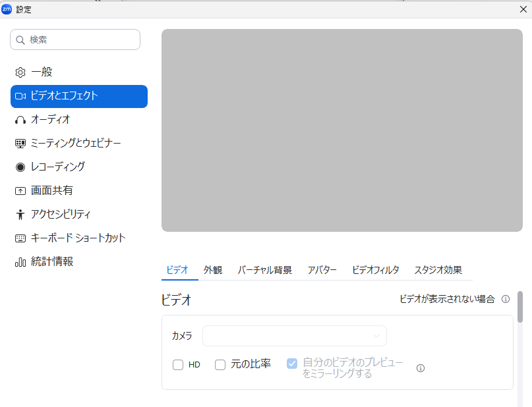Click the ビデオが表示されない場合 link
This screenshot has width=532, height=407.
coord(447,299)
